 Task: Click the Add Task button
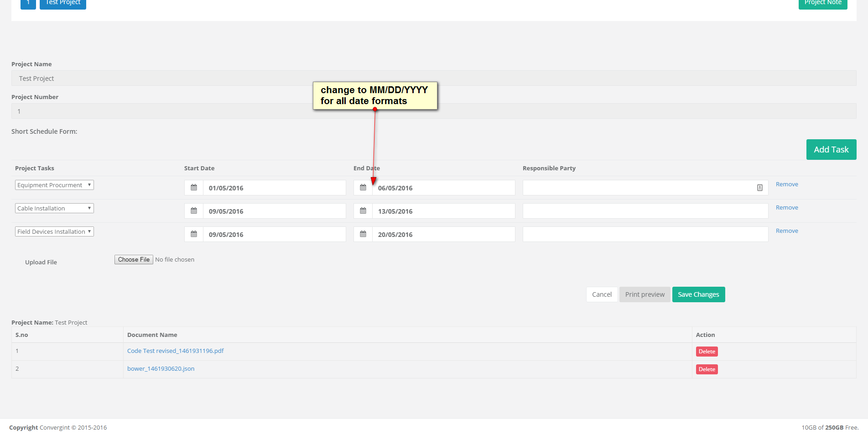(x=831, y=150)
